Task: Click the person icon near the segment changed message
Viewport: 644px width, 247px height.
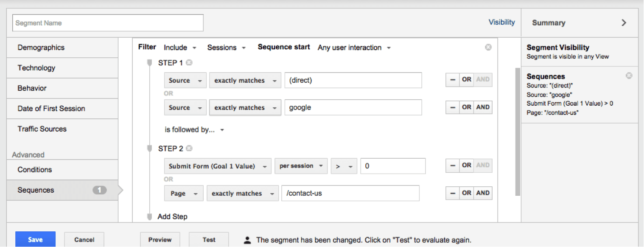Action: 247,239
